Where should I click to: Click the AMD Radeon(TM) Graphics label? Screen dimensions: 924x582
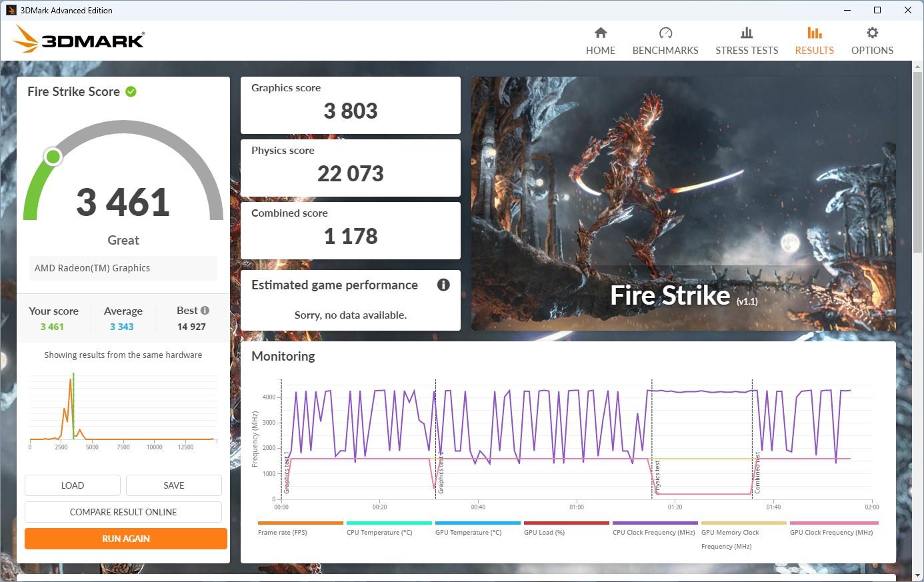(92, 268)
